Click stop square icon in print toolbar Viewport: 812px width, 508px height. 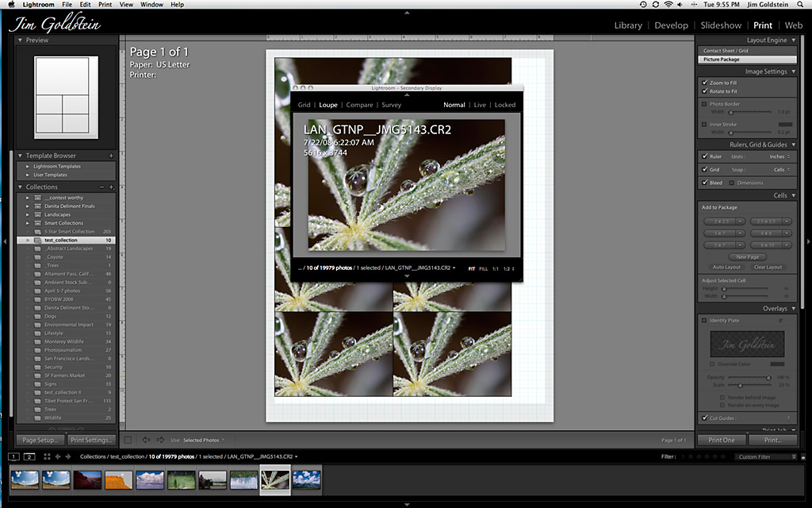(128, 440)
